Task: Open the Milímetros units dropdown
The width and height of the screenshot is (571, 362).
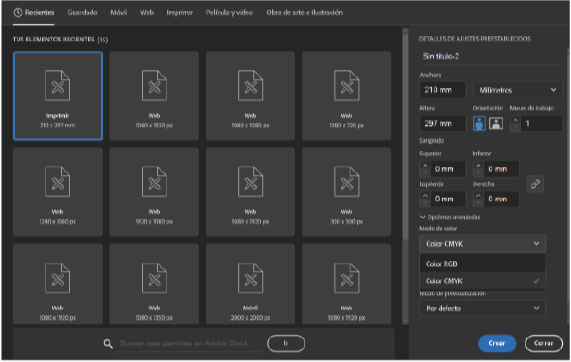Action: click(x=517, y=90)
